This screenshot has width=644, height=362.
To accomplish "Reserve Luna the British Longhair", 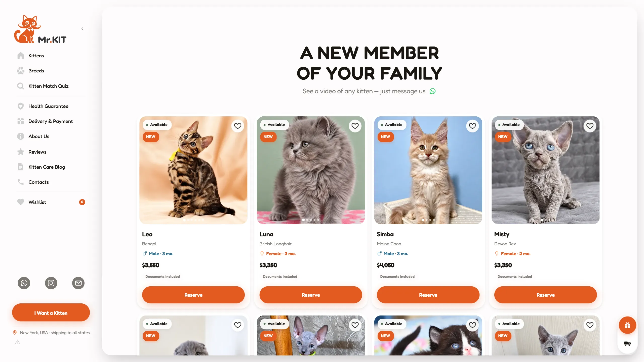I will pyautogui.click(x=311, y=295).
